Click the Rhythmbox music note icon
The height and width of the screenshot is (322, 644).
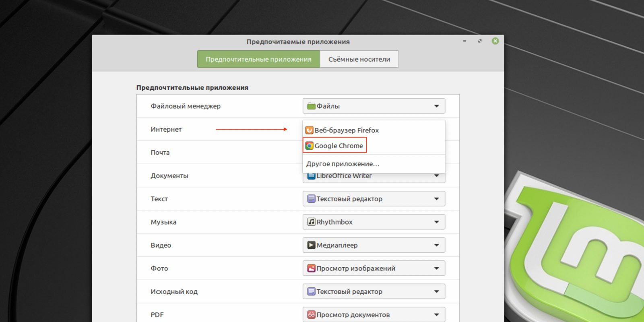click(311, 222)
